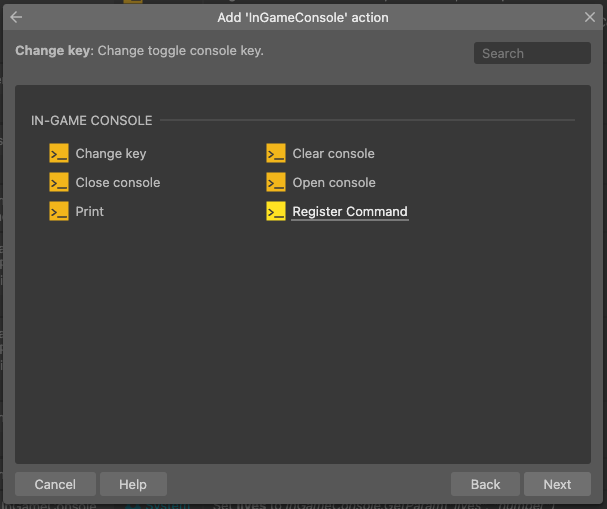The height and width of the screenshot is (509, 607).
Task: Choose the 'Open console' action text
Action: [x=334, y=183]
